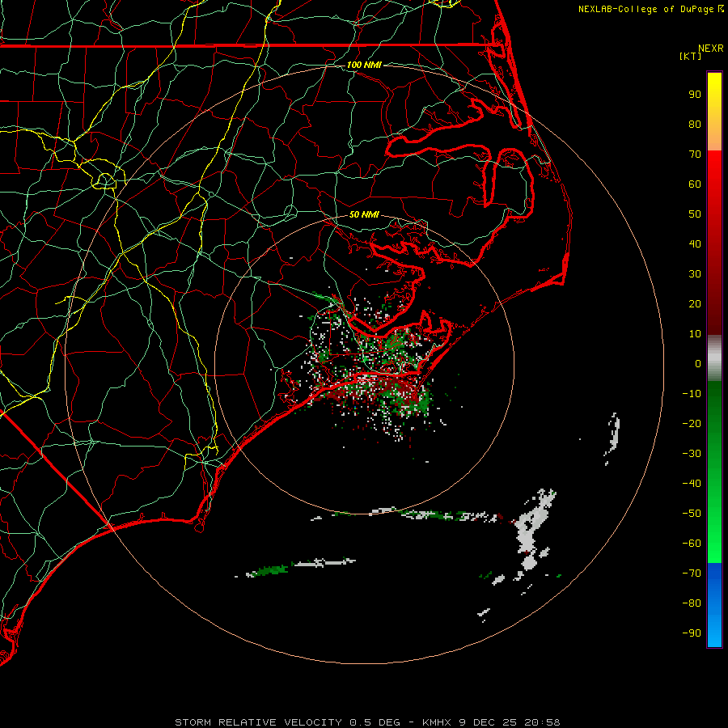Click the large gray echo cluster southeast offshore

click(533, 529)
